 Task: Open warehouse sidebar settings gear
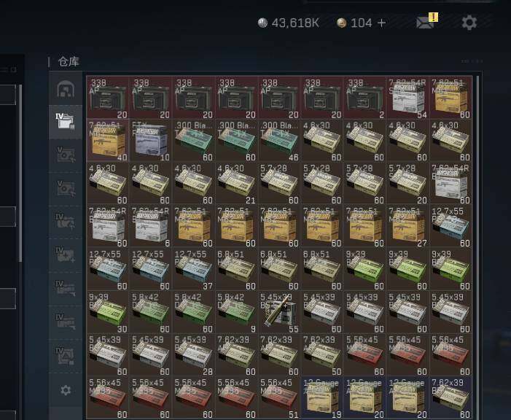point(66,390)
